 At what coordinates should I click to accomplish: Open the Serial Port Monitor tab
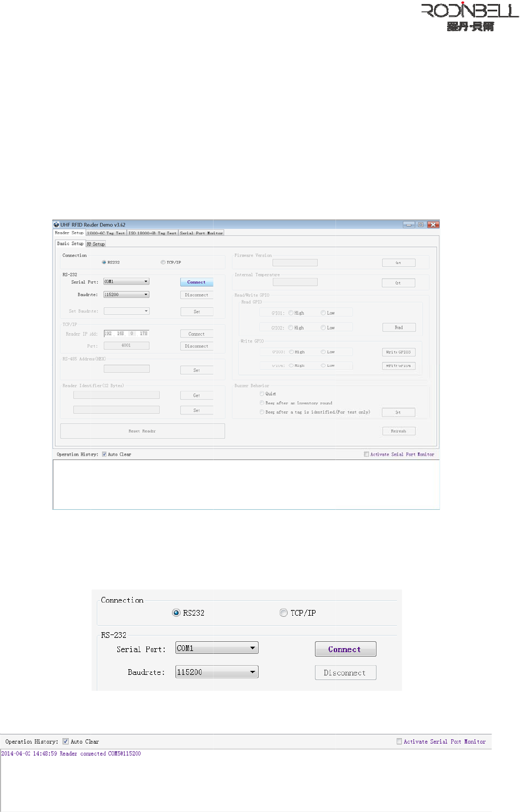(x=201, y=233)
